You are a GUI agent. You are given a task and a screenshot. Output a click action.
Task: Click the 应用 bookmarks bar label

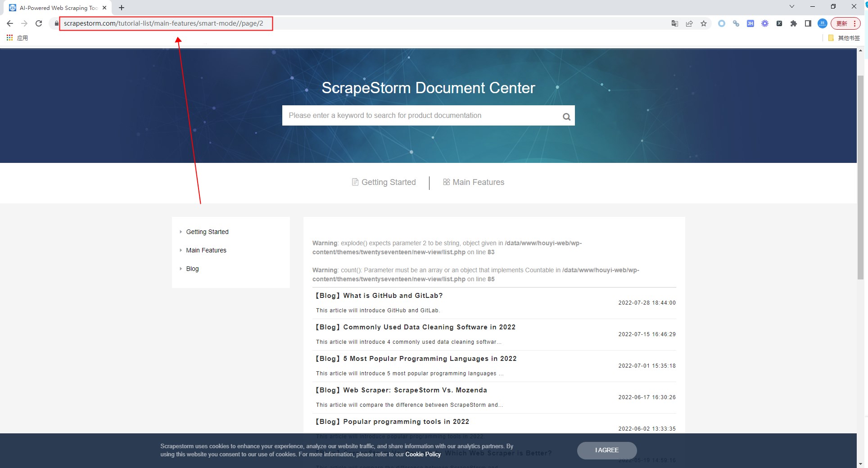tap(23, 38)
